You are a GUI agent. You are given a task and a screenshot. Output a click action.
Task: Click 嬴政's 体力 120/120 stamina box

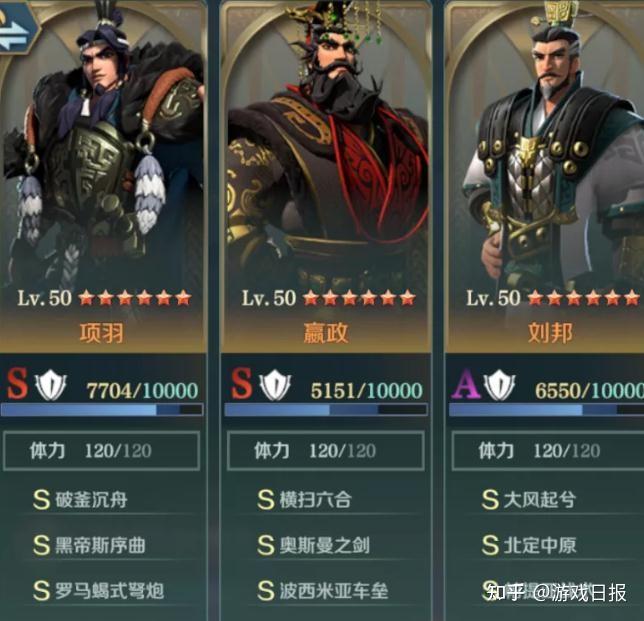(x=326, y=451)
